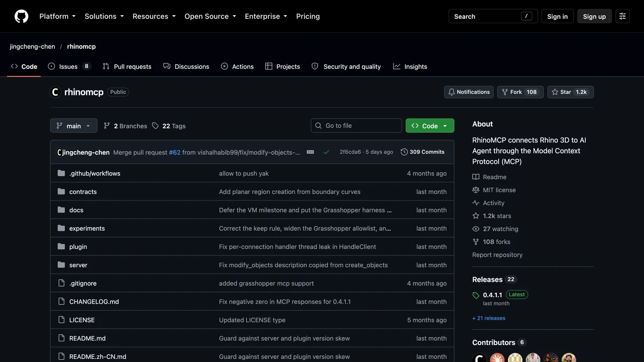Click the scale icon next to MIT license
644x362 pixels.
click(x=476, y=190)
